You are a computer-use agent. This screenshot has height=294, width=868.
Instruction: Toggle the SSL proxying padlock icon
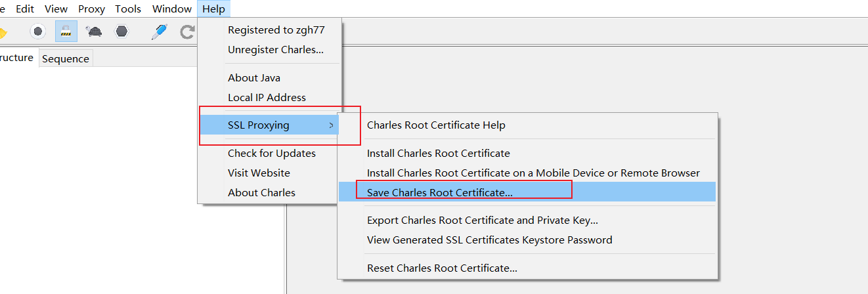[66, 31]
